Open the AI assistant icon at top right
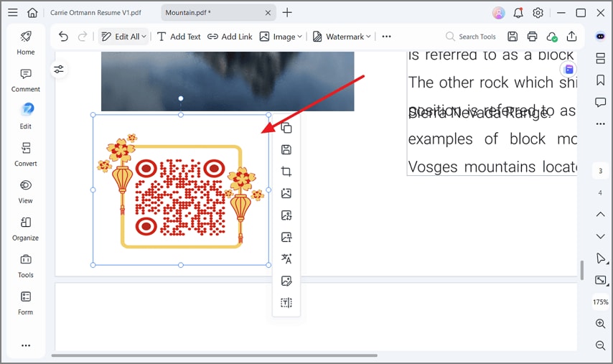Image resolution: width=613 pixels, height=364 pixels. point(601,37)
